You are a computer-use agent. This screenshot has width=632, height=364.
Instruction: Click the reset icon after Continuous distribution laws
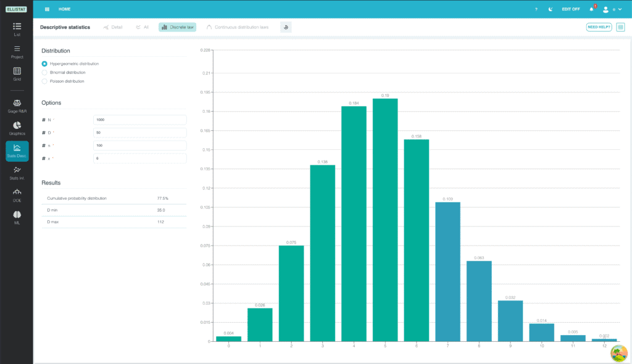pos(286,27)
